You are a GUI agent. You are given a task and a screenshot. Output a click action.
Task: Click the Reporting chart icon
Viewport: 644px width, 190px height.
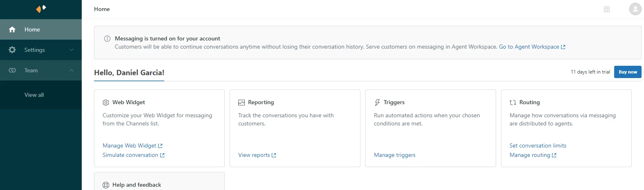coord(241,103)
